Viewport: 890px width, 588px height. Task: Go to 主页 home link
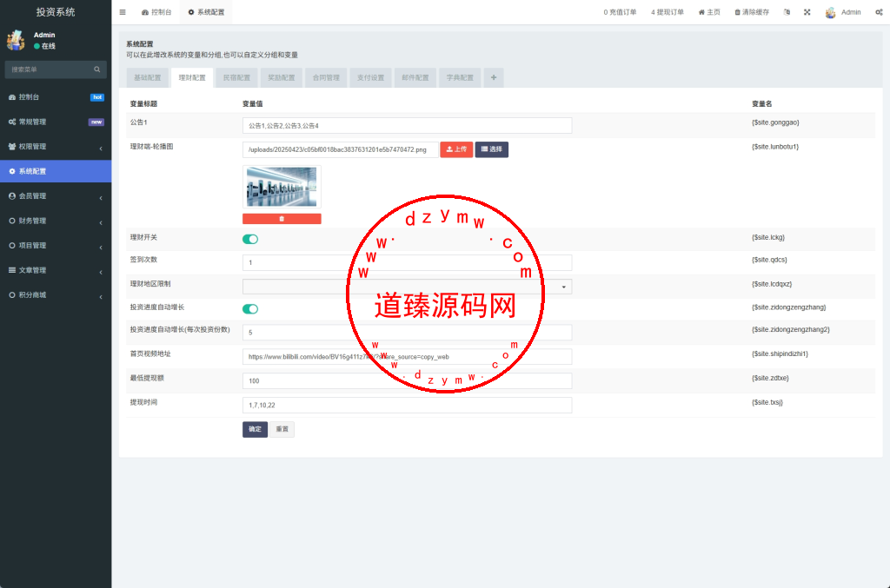point(709,12)
